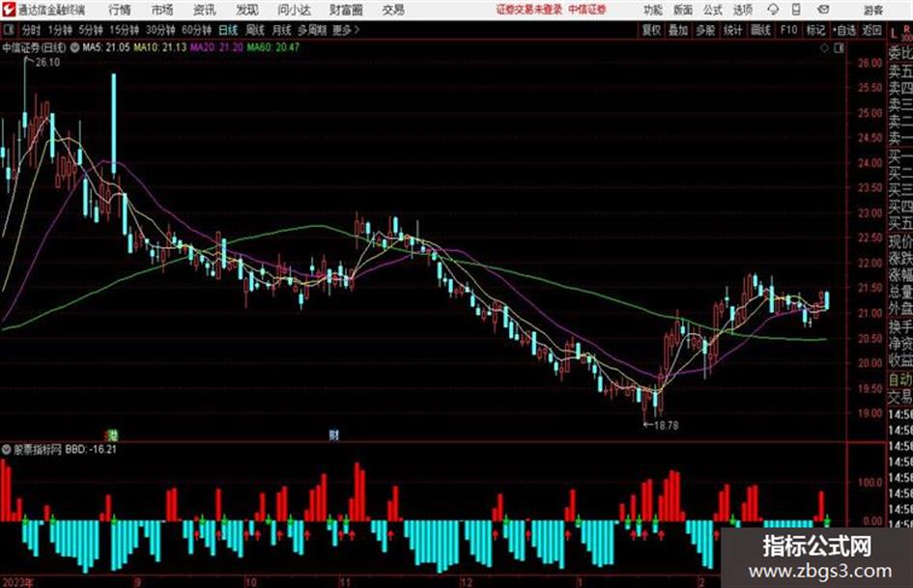The image size is (913, 588).
Task: Click the MA20: 21.20 indicator value
Action: click(x=216, y=47)
